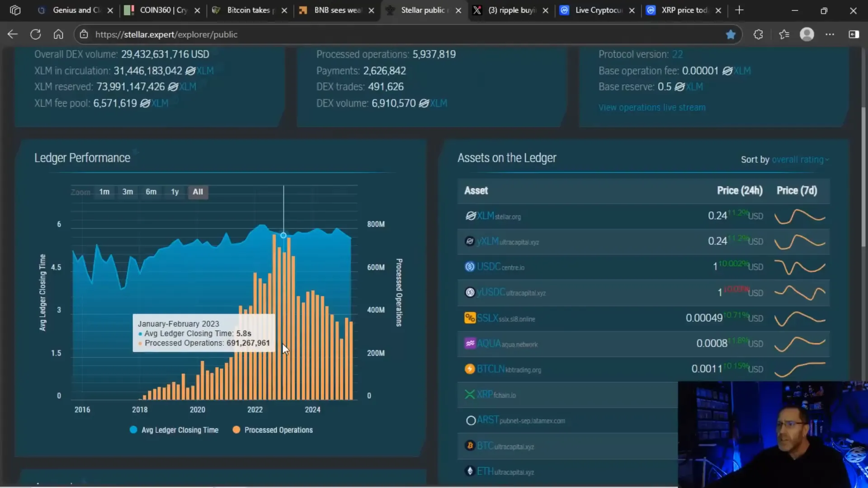The image size is (868, 488).
Task: Toggle the browser sidebar icon
Action: pos(854,34)
